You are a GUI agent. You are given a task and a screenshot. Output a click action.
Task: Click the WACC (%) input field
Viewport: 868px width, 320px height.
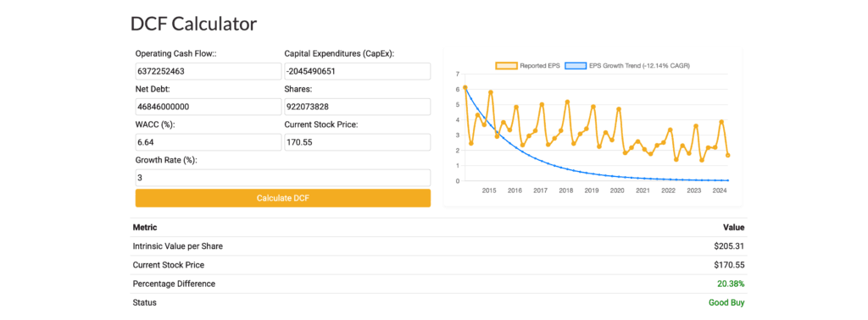[x=209, y=142]
